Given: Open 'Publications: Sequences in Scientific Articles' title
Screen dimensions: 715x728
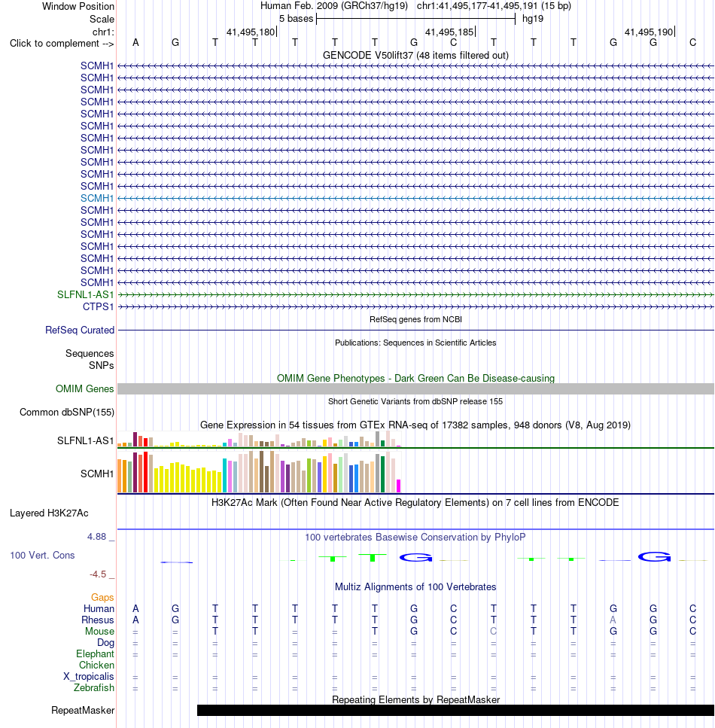Looking at the screenshot, I should [x=415, y=343].
